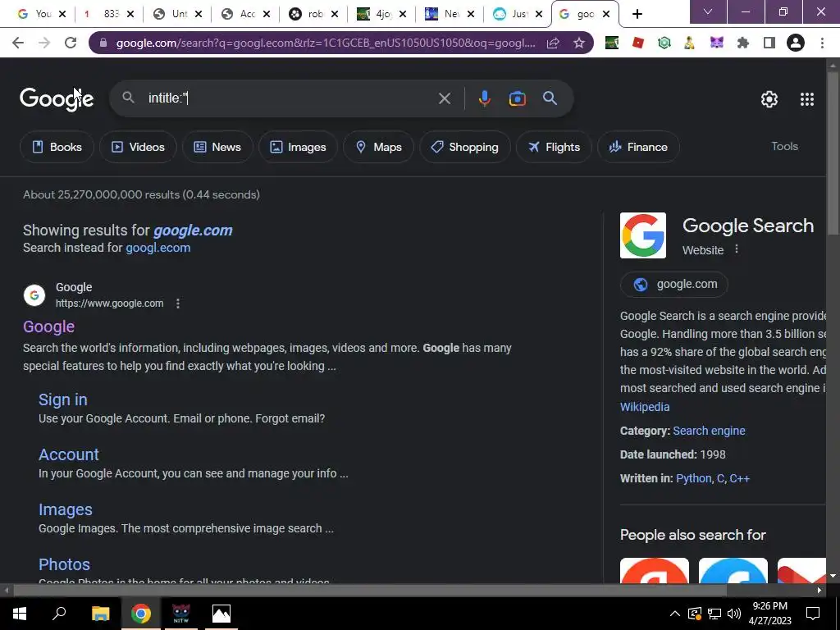Viewport: 840px width, 630px height.
Task: Open the google.com suggested link
Action: pyautogui.click(x=193, y=231)
